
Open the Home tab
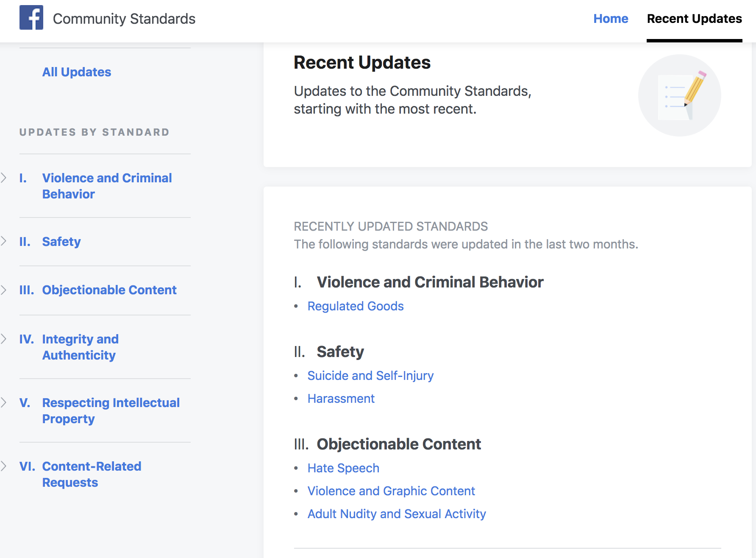tap(611, 19)
